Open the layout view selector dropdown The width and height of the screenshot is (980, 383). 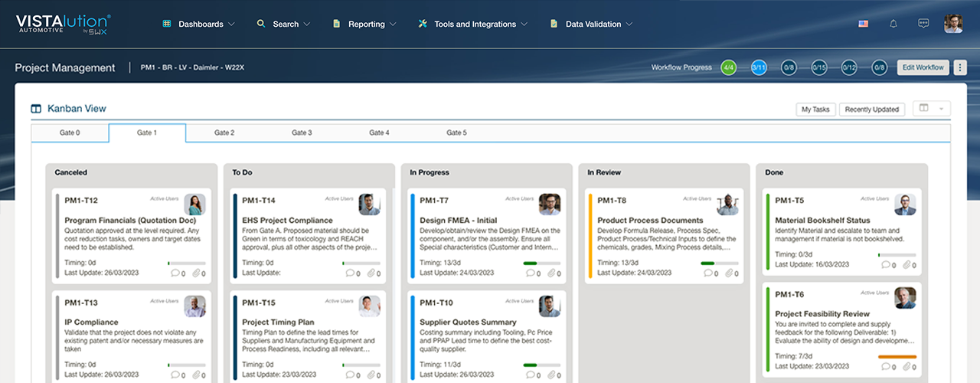click(932, 109)
